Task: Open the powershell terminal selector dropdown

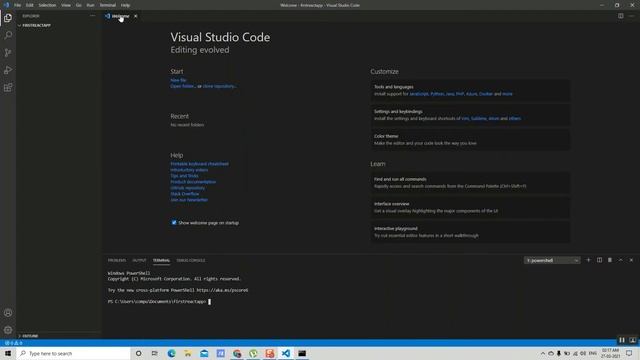Action: (x=552, y=260)
